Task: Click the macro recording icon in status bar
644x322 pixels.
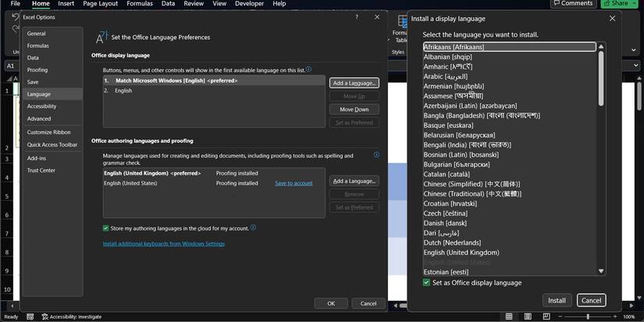Action: (x=30, y=317)
